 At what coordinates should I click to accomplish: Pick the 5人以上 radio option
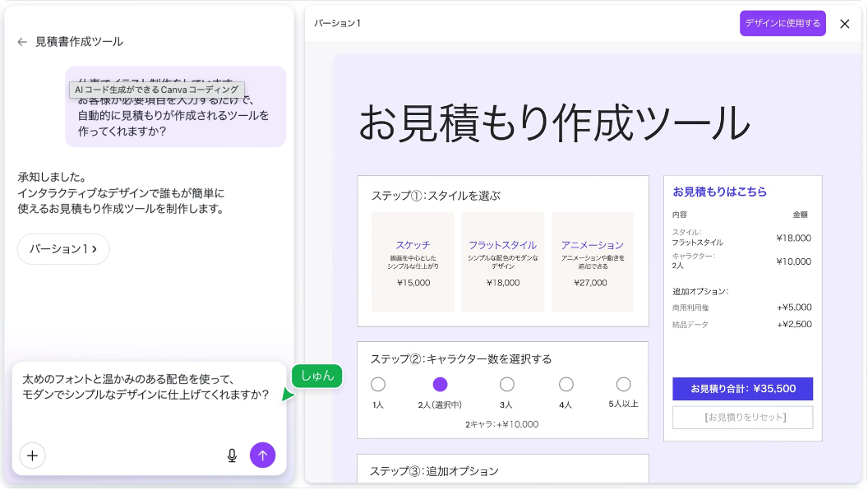click(x=623, y=384)
